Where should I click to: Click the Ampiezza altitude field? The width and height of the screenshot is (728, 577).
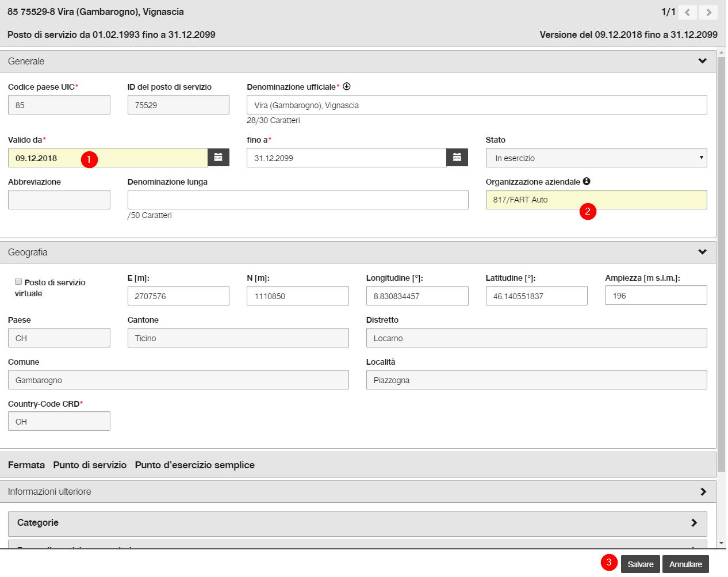[x=656, y=296]
